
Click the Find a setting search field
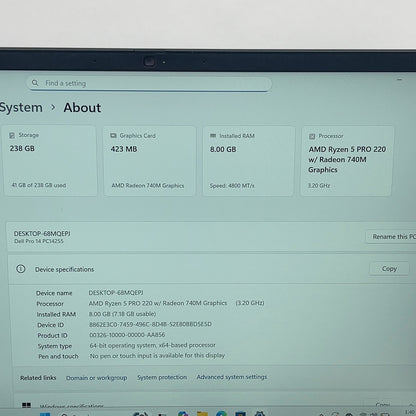[149, 83]
